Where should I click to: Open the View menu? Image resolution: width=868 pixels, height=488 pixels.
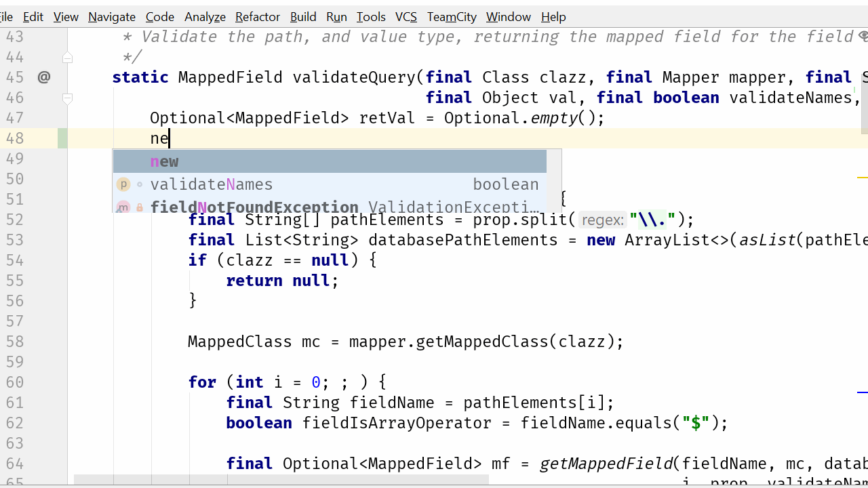[66, 17]
